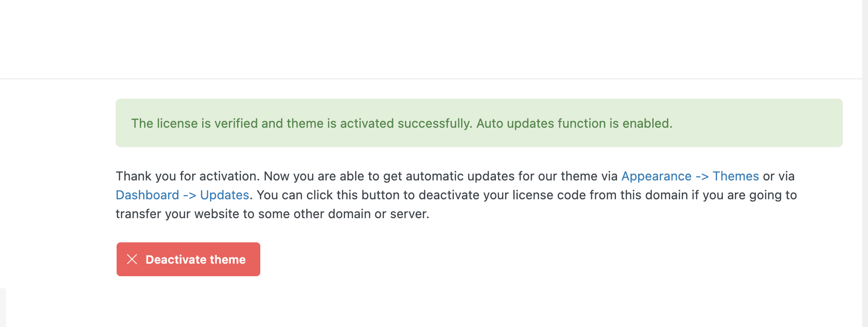
Task: Click the "Auto updates function is enabled" sentence
Action: (x=574, y=123)
